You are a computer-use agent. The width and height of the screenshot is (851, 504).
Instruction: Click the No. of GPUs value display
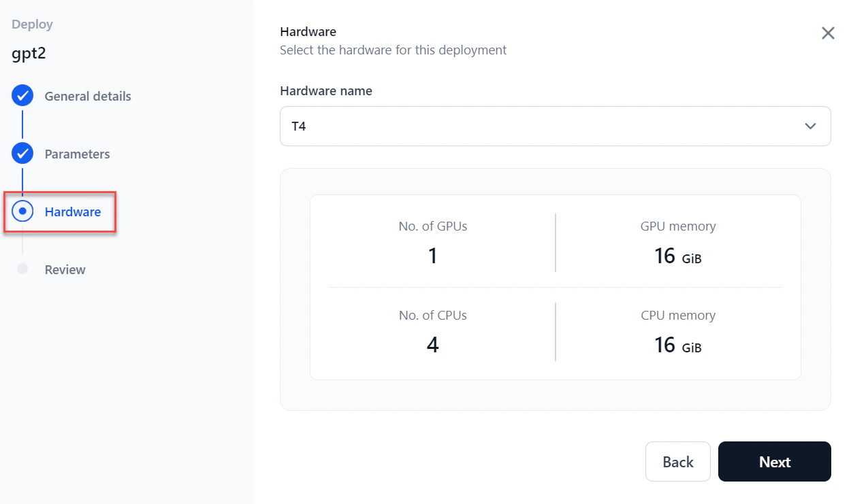[433, 255]
